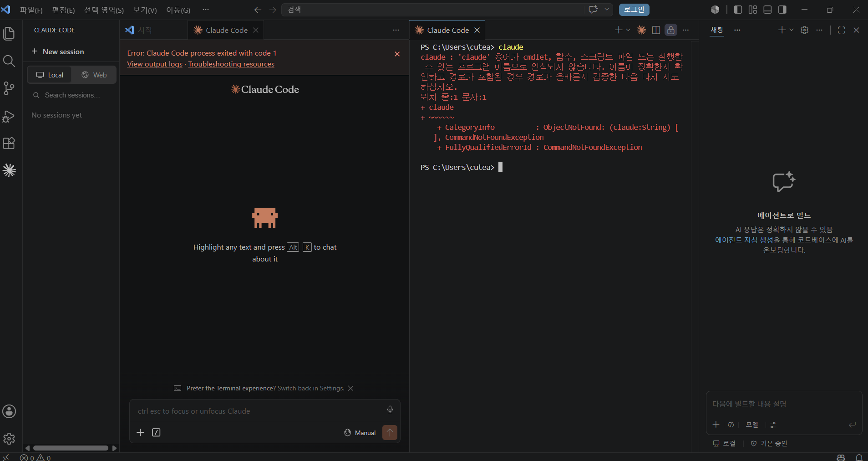Viewport: 868px width, 461px height.
Task: Open the customize layout control
Action: (753, 10)
